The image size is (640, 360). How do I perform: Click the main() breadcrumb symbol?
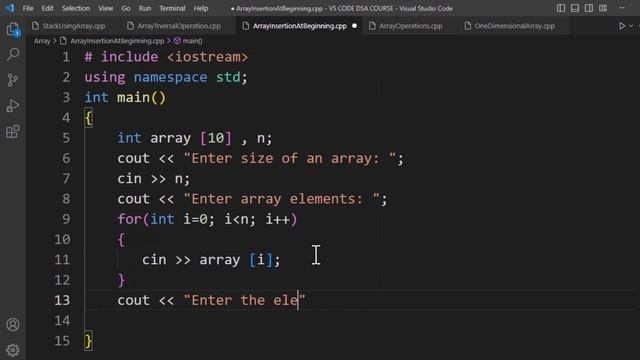192,41
